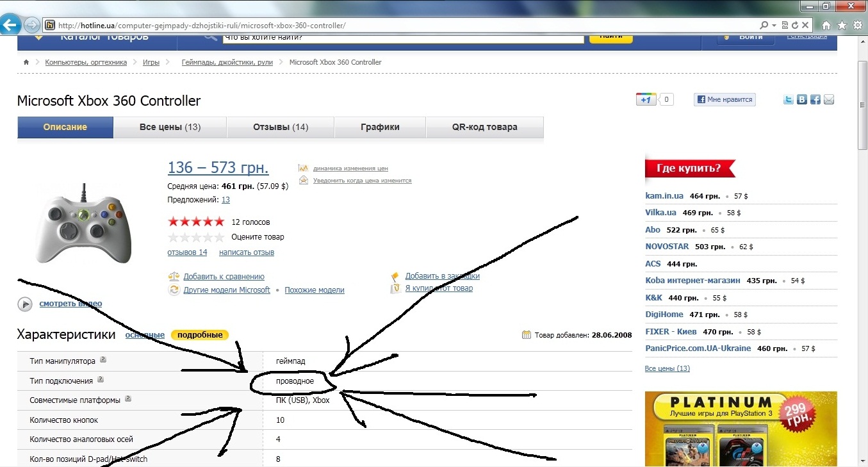The image size is (868, 467).
Task: Switch to the Отзывы (14) tab
Action: (281, 127)
